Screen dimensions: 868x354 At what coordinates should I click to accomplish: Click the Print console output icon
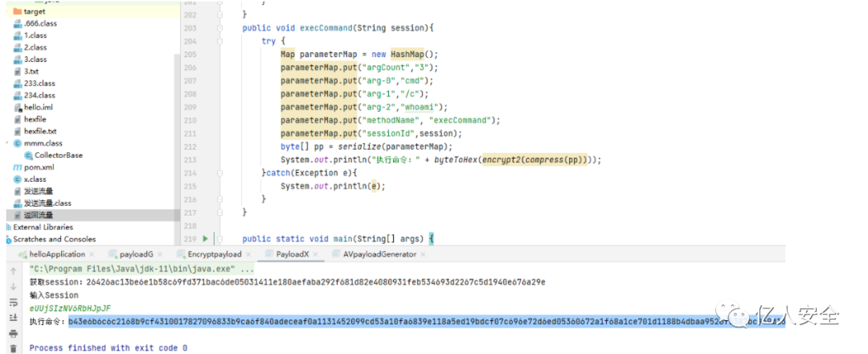click(x=14, y=334)
